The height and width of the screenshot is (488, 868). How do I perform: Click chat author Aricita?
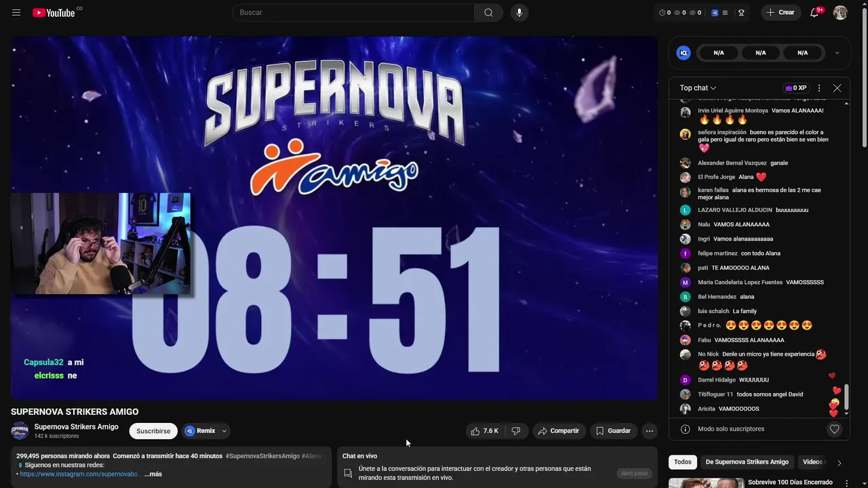click(707, 409)
